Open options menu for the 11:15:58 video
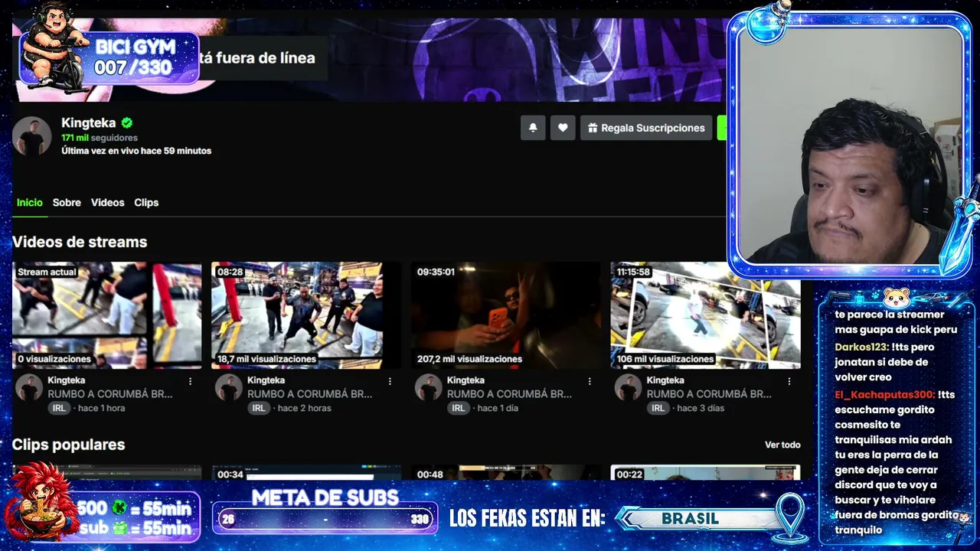 click(x=789, y=381)
